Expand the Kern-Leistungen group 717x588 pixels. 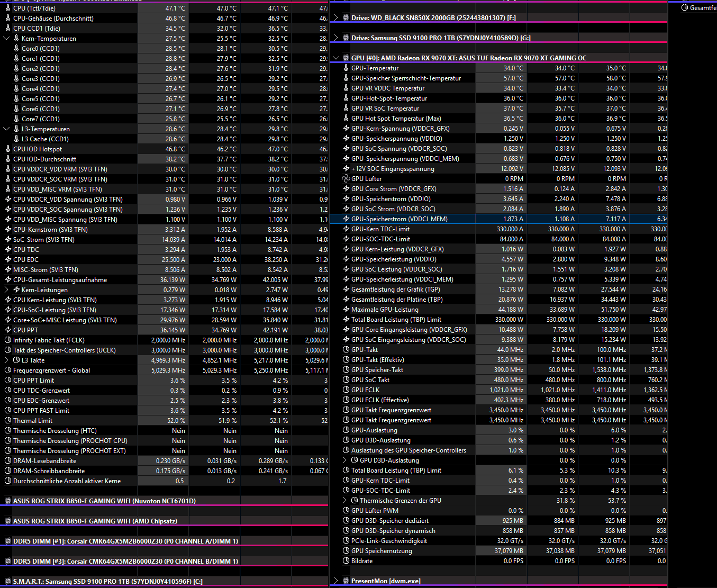click(7, 290)
